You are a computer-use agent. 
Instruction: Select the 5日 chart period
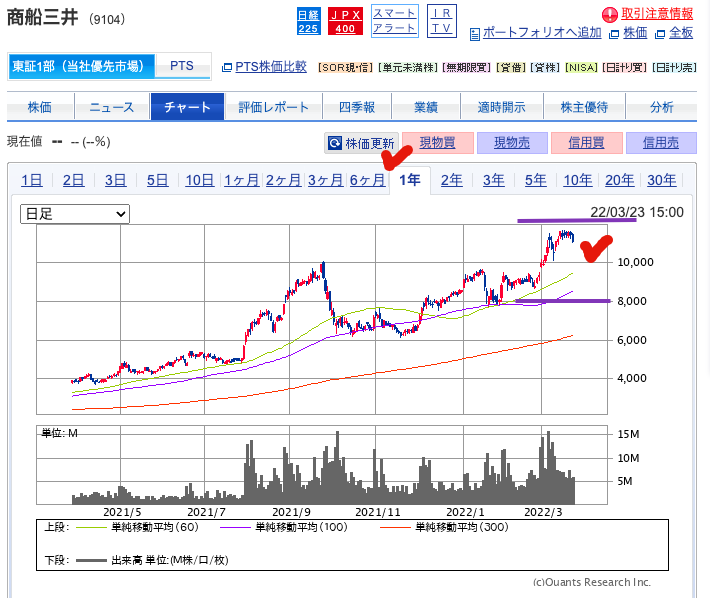coord(157,180)
